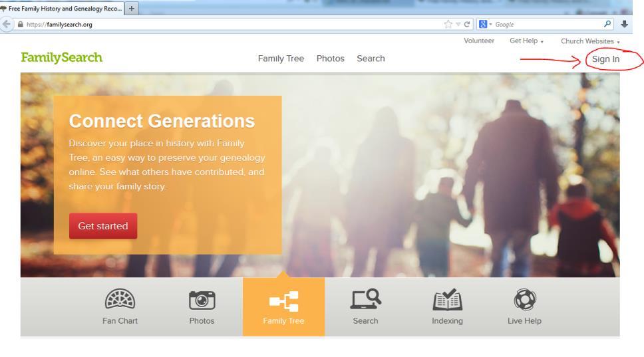
Task: Open Search in top navigation
Action: [x=371, y=59]
